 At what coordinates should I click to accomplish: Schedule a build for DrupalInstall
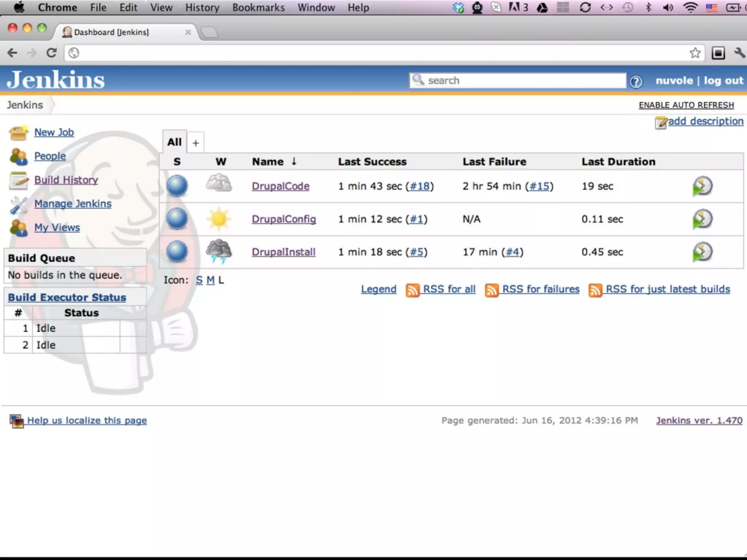[x=702, y=252]
